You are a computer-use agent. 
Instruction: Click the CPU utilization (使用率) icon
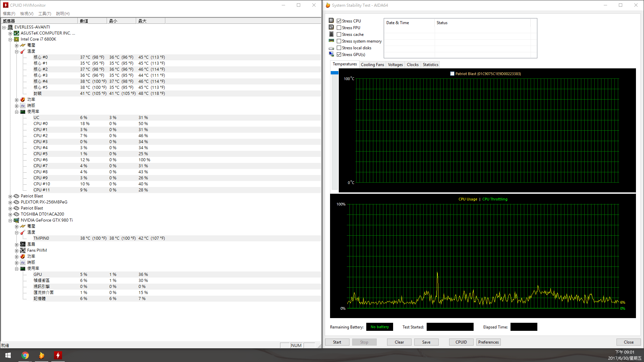(x=23, y=112)
